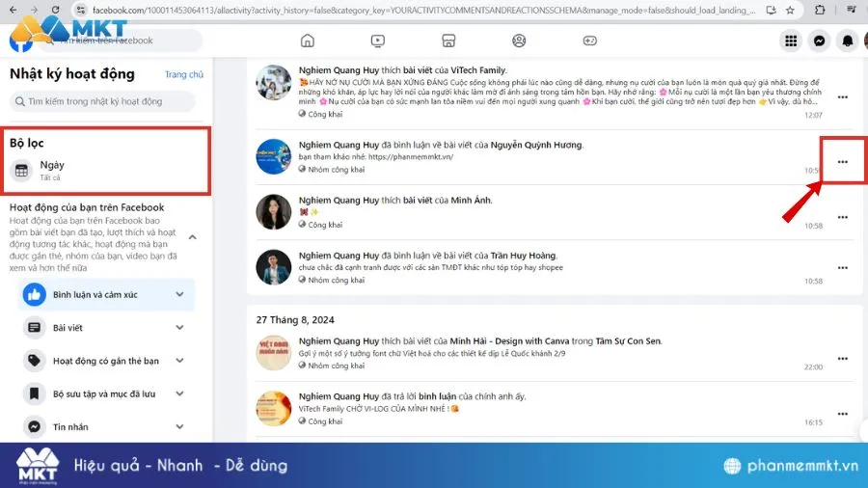Image resolution: width=868 pixels, height=488 pixels.
Task: Open options for Nguyễn Quỳnh Hương comment entry
Action: tap(843, 162)
